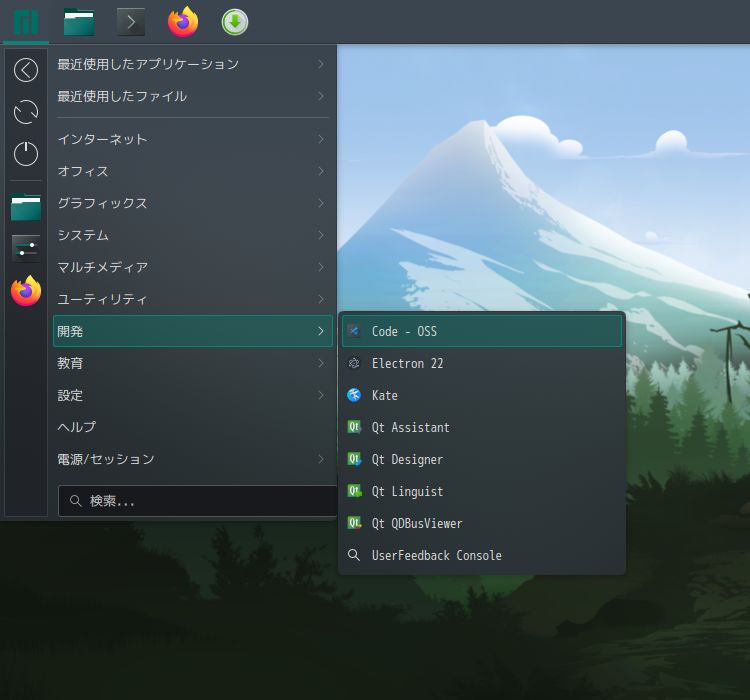The width and height of the screenshot is (750, 700).
Task: Click the power shutdown icon in sidebar
Action: (26, 154)
